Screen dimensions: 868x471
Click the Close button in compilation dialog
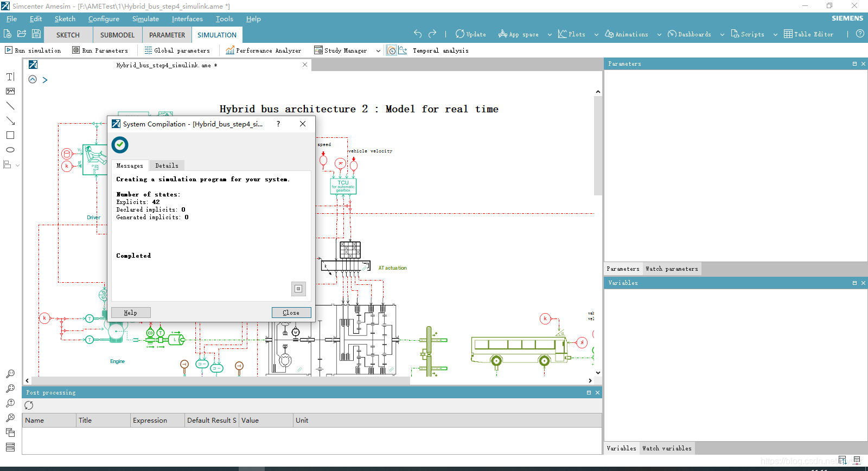pyautogui.click(x=291, y=313)
